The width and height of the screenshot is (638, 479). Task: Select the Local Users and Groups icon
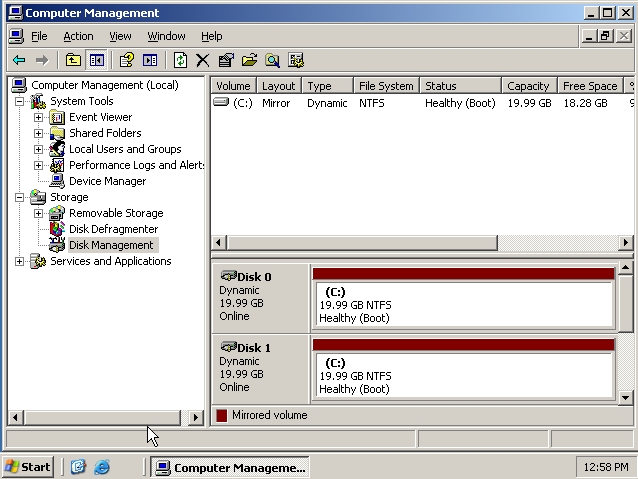pos(57,149)
